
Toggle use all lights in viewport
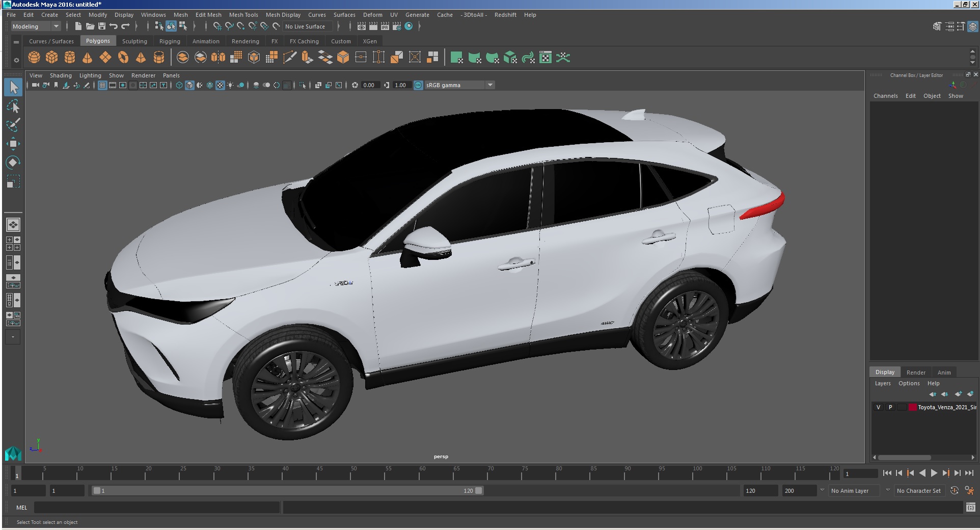point(230,85)
